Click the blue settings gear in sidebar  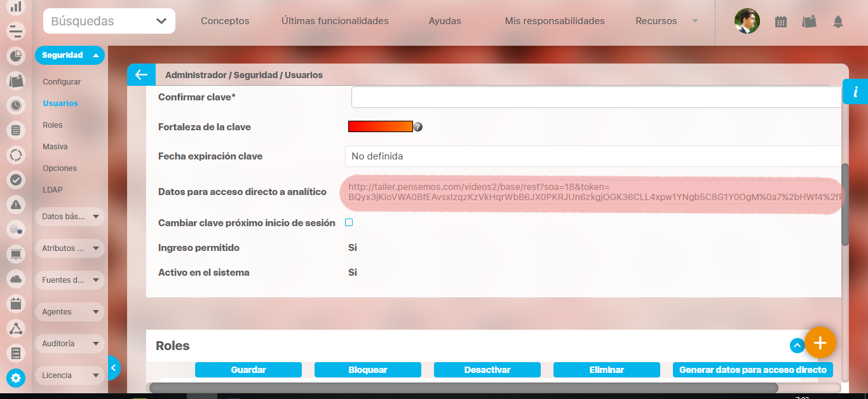click(x=16, y=378)
